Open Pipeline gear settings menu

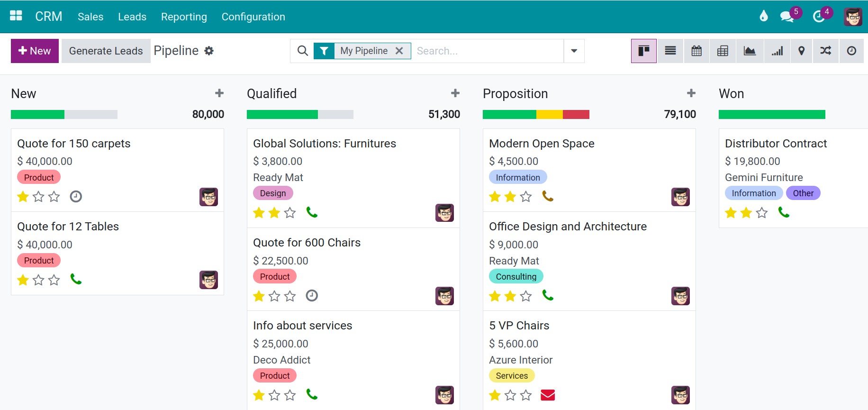[x=209, y=51]
